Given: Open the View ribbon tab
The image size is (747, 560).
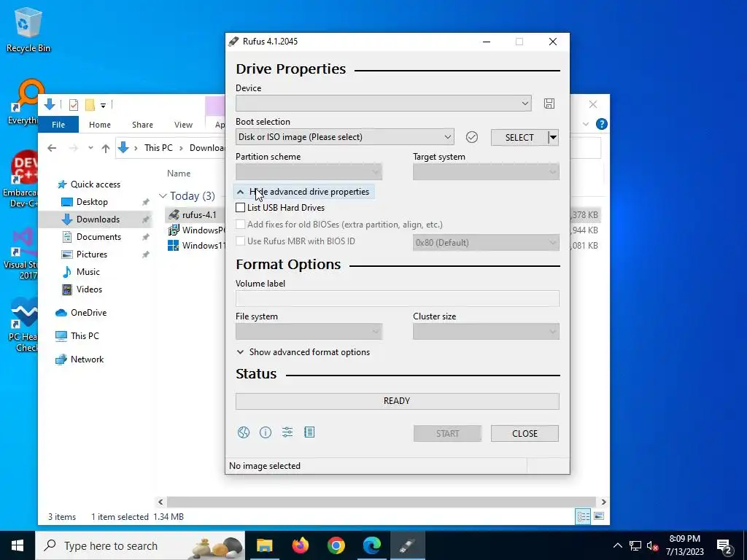Looking at the screenshot, I should coord(183,125).
